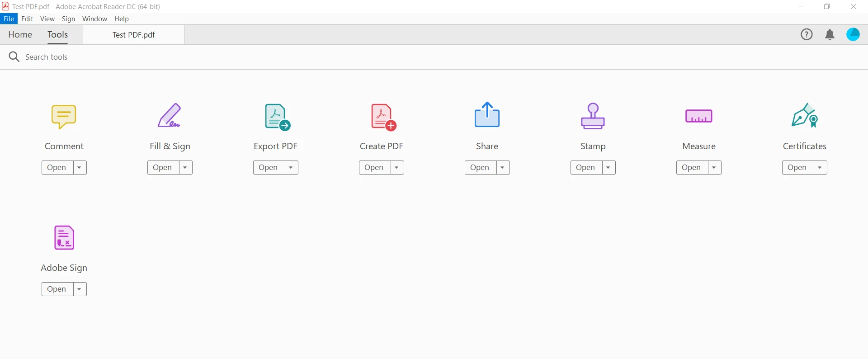868x359 pixels.
Task: Select the Adobe Sign document icon
Action: click(x=64, y=237)
